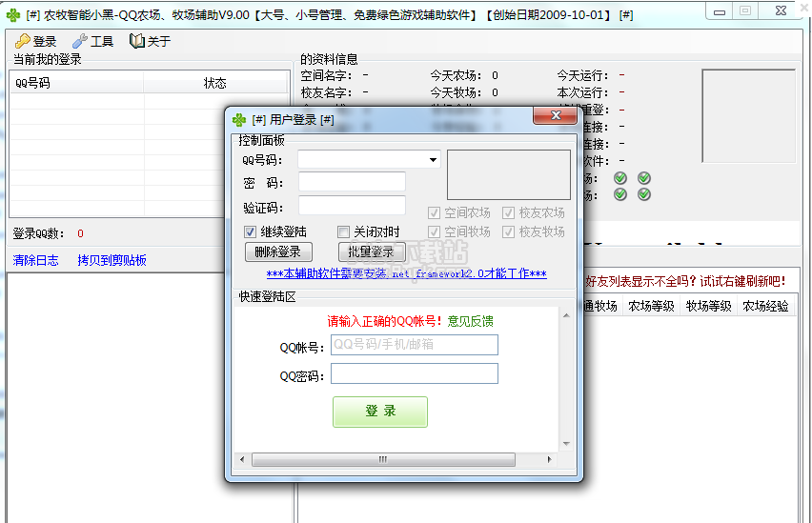
Task: Click the horizontal scrollbar right arrow
Action: [550, 459]
